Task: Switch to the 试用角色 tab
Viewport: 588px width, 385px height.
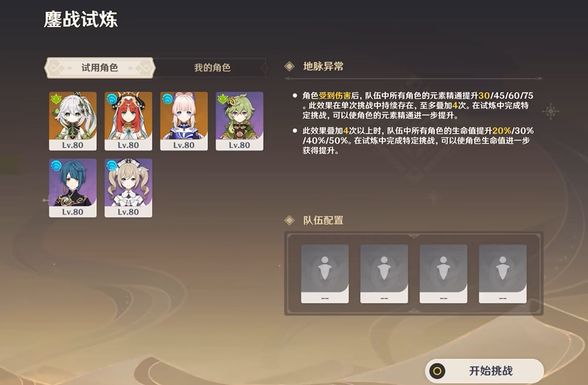Action: 99,68
